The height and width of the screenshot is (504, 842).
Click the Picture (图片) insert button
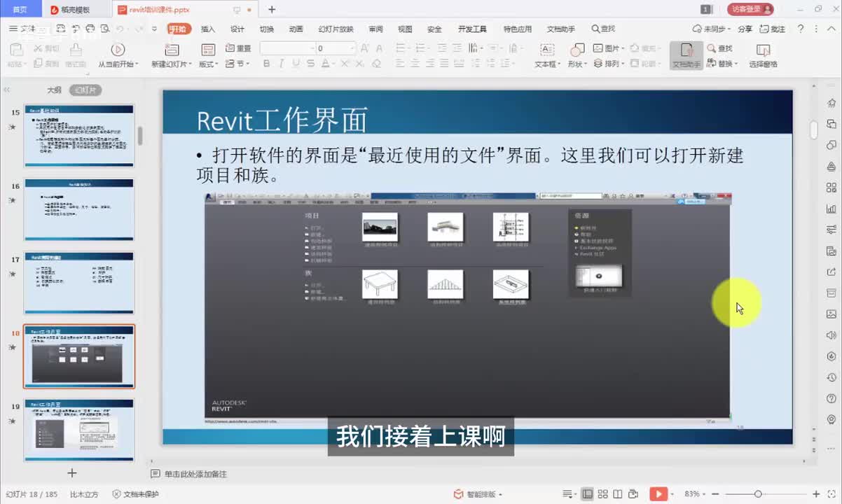(609, 48)
